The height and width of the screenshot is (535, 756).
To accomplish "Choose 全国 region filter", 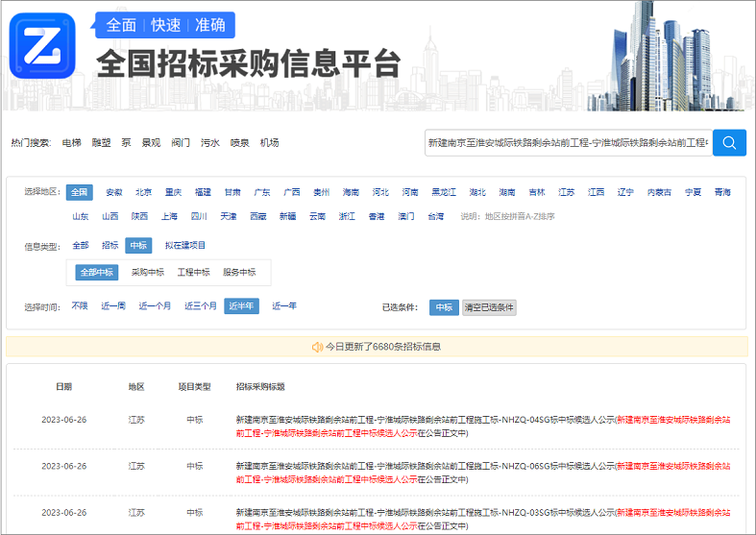I will [80, 192].
